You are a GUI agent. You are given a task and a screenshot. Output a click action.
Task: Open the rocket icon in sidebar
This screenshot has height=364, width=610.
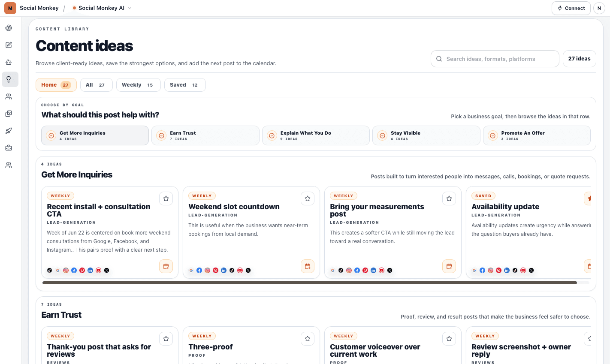point(9,131)
